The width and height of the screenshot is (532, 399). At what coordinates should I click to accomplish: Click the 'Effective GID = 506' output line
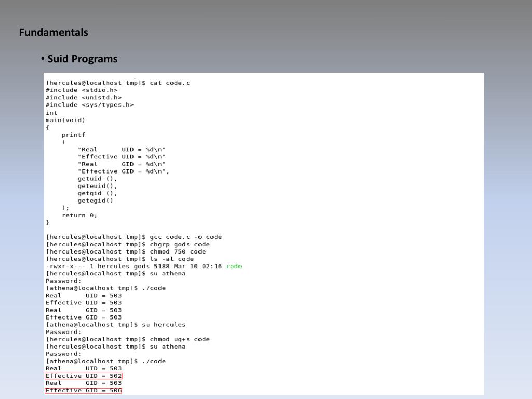[x=84, y=391]
